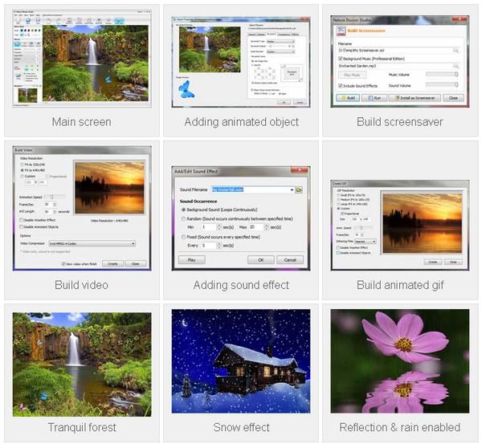Select Background Sound (Loops Continuously) radio
This screenshot has width=482, height=448.
point(183,210)
